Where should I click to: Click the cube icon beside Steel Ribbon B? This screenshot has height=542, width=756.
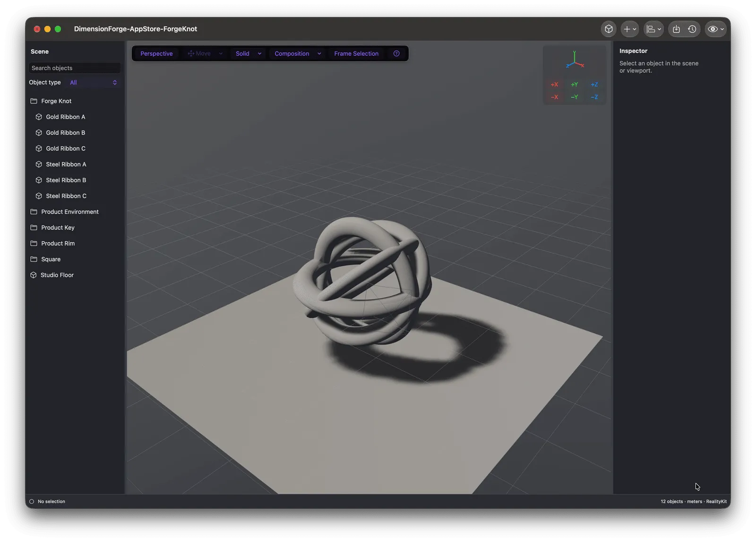(x=39, y=181)
